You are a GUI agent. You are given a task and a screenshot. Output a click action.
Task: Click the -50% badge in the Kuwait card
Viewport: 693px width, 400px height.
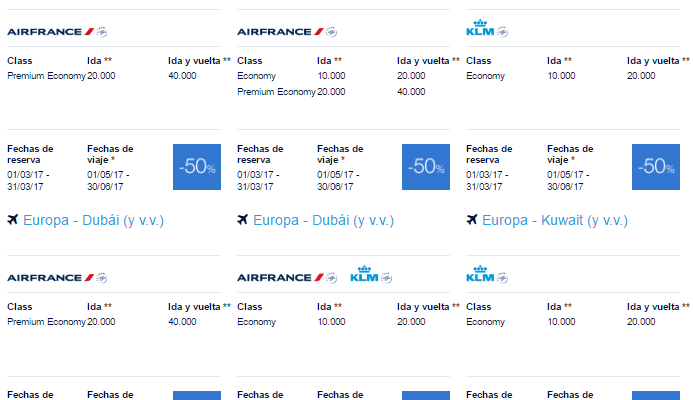click(x=656, y=167)
